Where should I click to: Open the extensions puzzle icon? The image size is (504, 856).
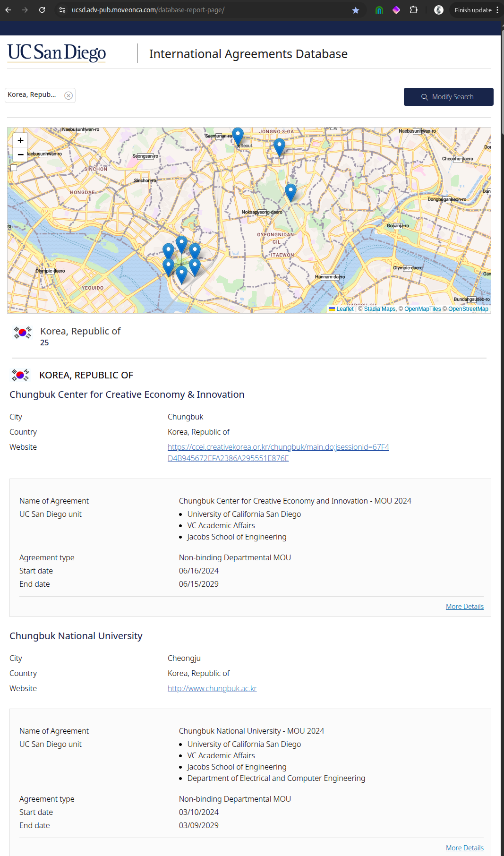(x=414, y=10)
